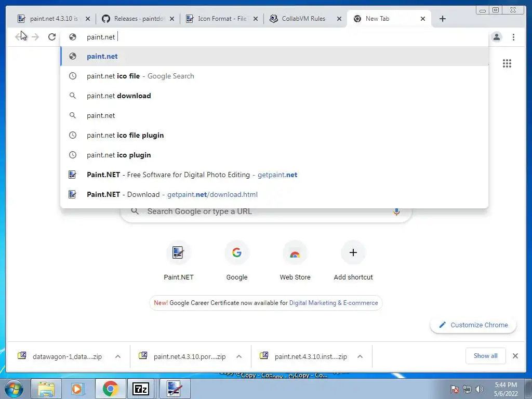532x399 pixels.
Task: Open Windows Explorer from the taskbar
Action: point(46,389)
